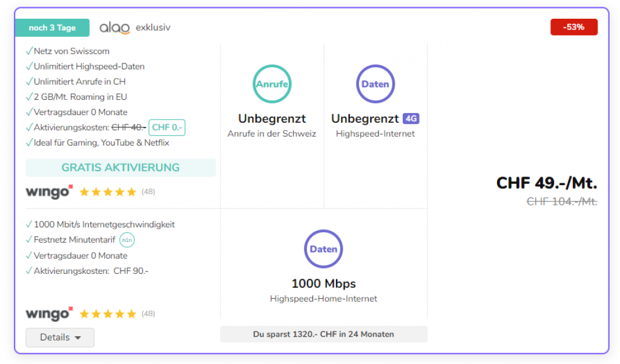Click the CHF 49.-/Mt. price
Viewport: 620px width, 364px height.
click(546, 183)
